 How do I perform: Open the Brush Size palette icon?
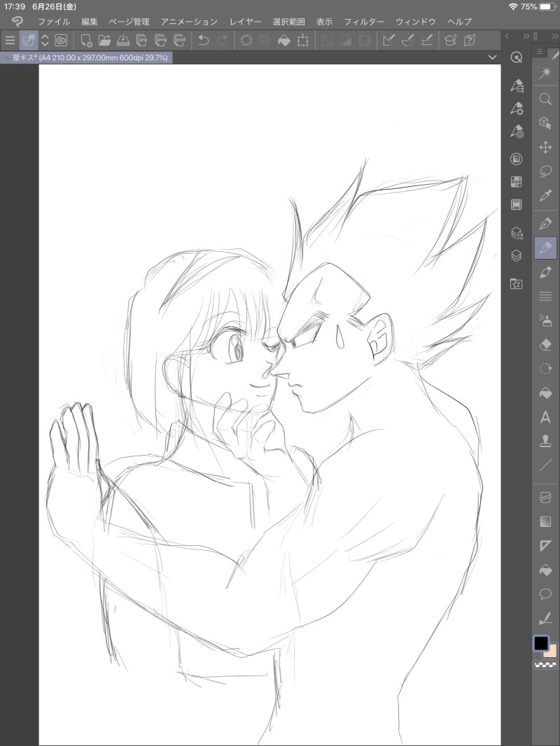[517, 131]
